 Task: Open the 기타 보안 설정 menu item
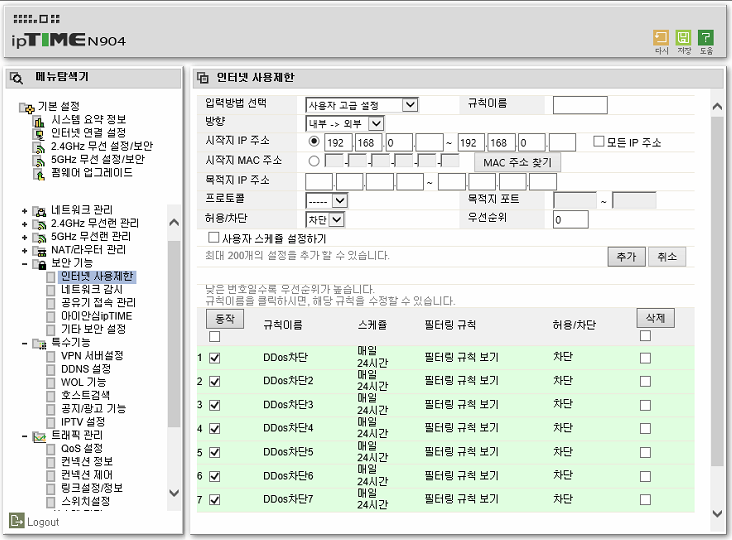93,330
